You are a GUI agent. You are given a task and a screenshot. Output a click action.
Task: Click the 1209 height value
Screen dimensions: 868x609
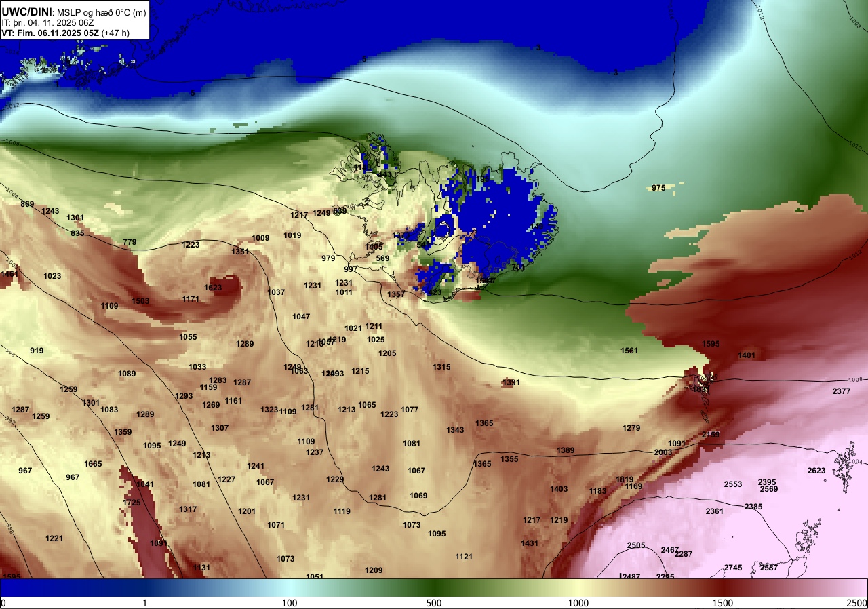[x=374, y=570]
